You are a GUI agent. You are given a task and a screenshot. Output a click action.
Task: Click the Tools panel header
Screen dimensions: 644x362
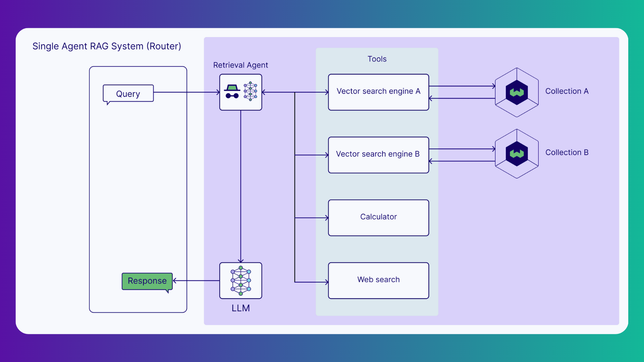pyautogui.click(x=377, y=59)
